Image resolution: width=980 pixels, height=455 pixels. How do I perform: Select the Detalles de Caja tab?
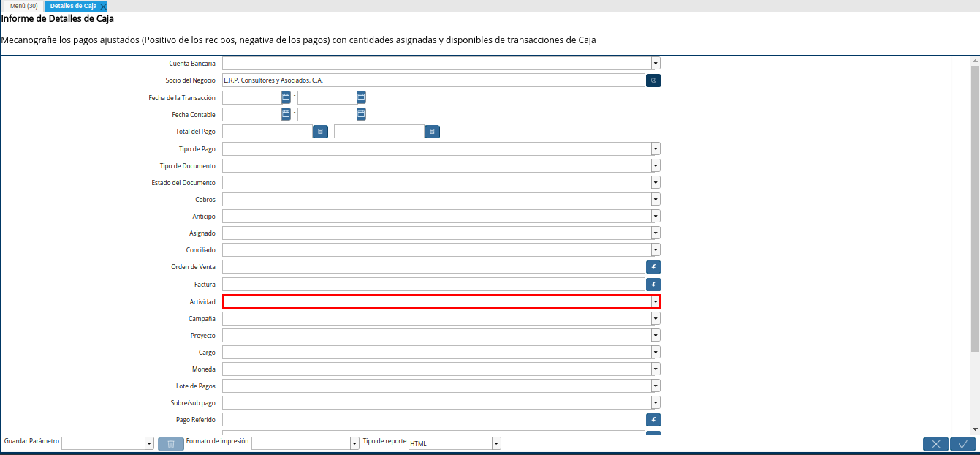click(x=73, y=5)
